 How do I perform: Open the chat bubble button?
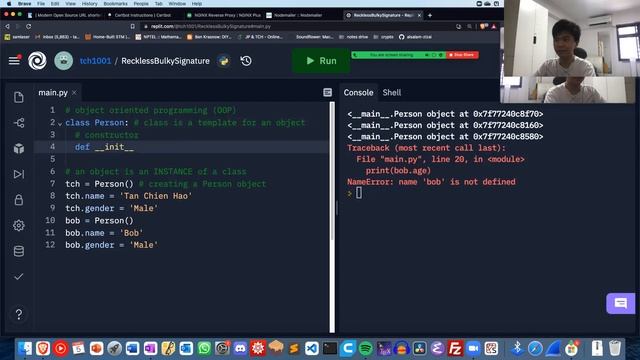(620, 303)
